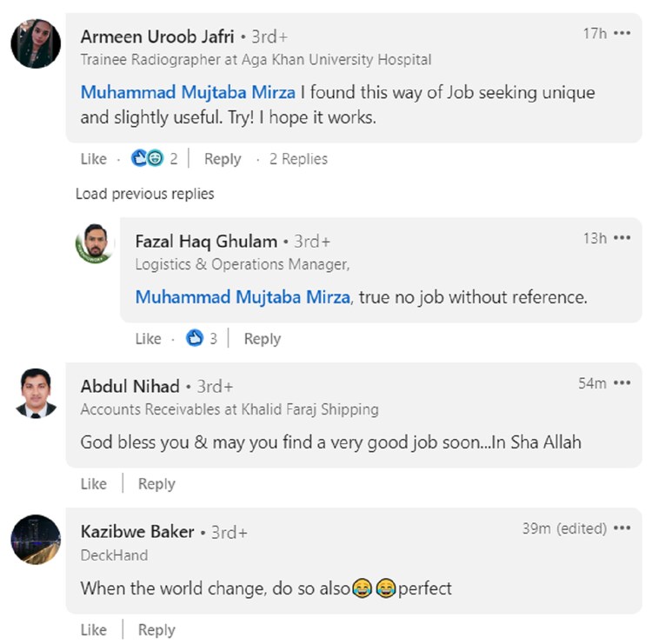Show the 2 Replies thread

click(298, 159)
